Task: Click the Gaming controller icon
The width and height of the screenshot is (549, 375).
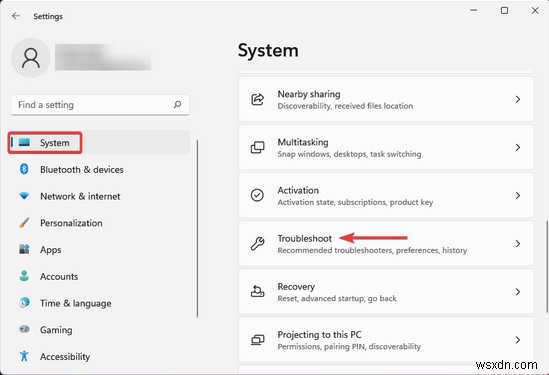Action: coord(24,329)
